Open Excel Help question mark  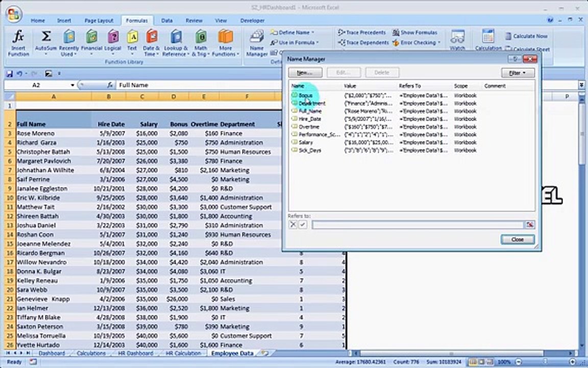[550, 20]
